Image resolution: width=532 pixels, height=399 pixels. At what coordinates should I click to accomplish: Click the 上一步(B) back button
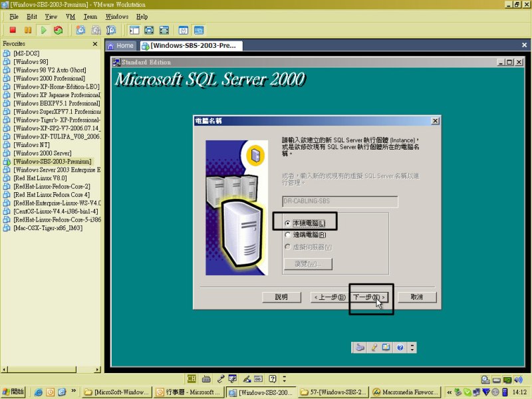(329, 297)
